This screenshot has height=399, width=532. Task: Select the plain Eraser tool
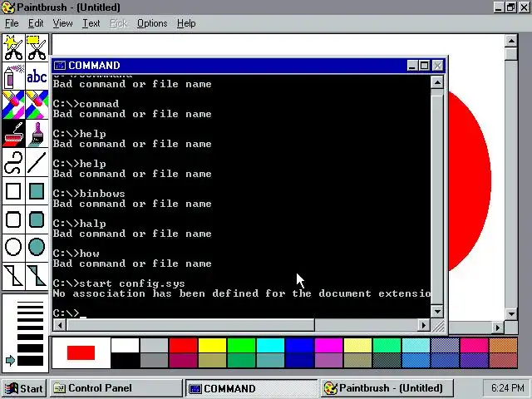coord(37,105)
